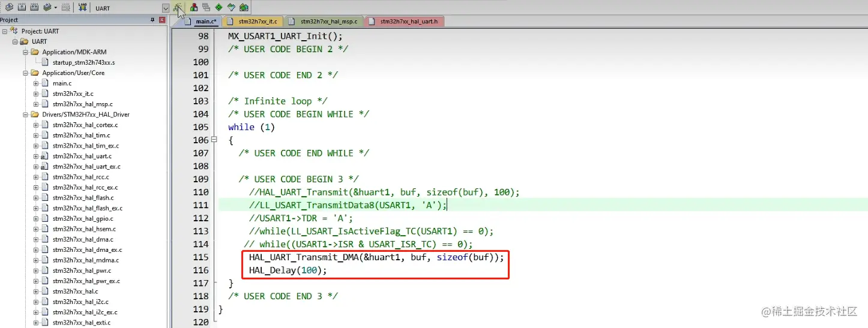Viewport: 868px width, 328px height.
Task: Click line number 115 in the editor margin
Action: tap(201, 257)
